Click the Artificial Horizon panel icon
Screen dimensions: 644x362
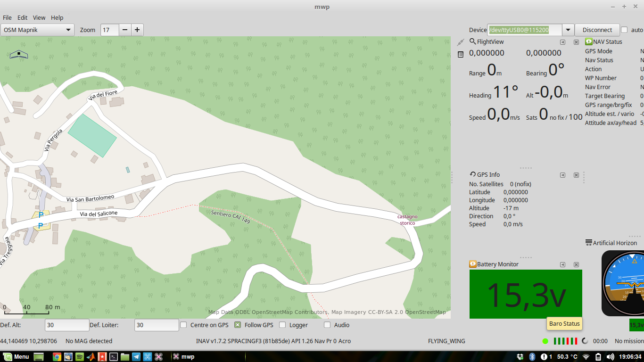click(589, 243)
